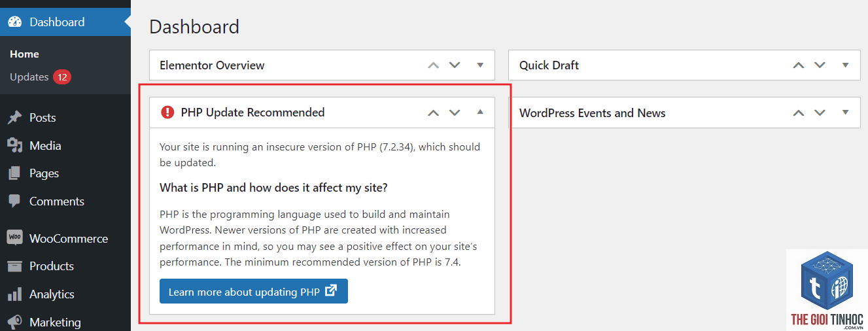The height and width of the screenshot is (331, 868).
Task: Move Quick Draft widget up
Action: coord(798,65)
